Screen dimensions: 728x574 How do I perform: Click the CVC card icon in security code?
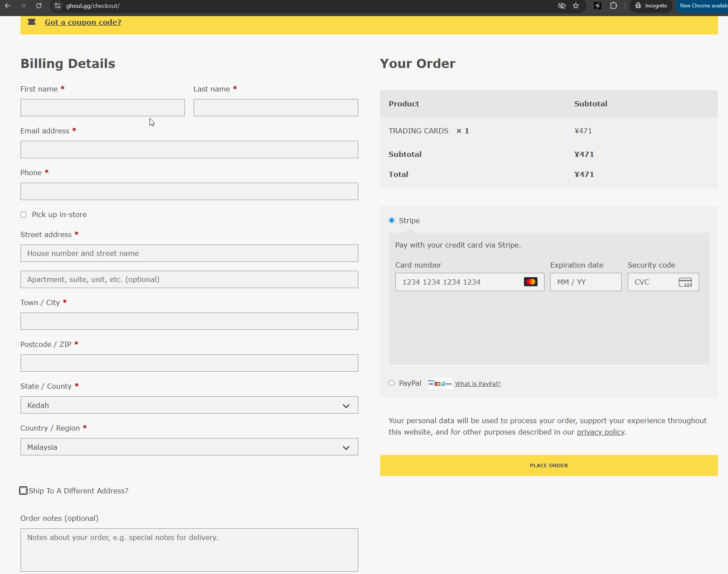coord(685,282)
